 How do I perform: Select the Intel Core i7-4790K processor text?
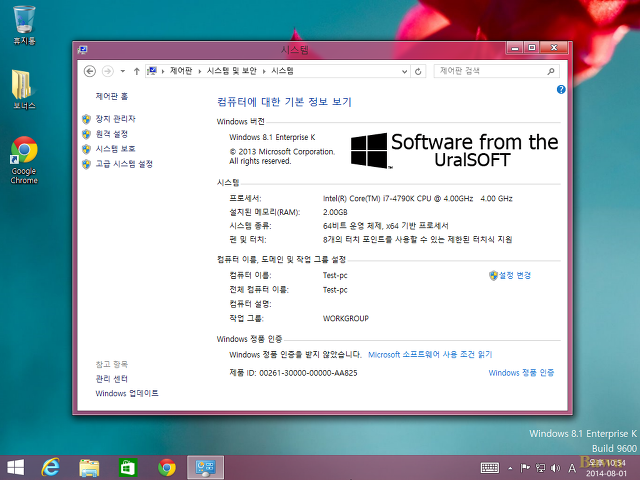pyautogui.click(x=418, y=198)
